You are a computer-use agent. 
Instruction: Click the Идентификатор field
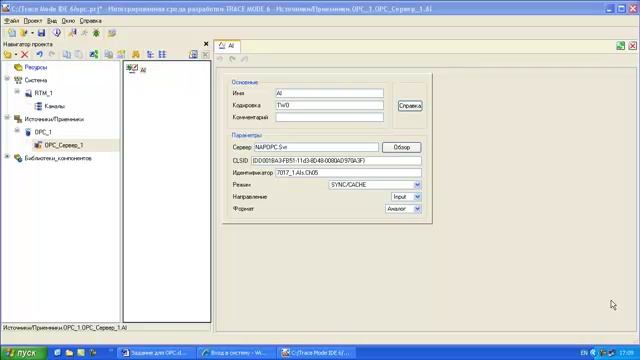click(x=349, y=173)
